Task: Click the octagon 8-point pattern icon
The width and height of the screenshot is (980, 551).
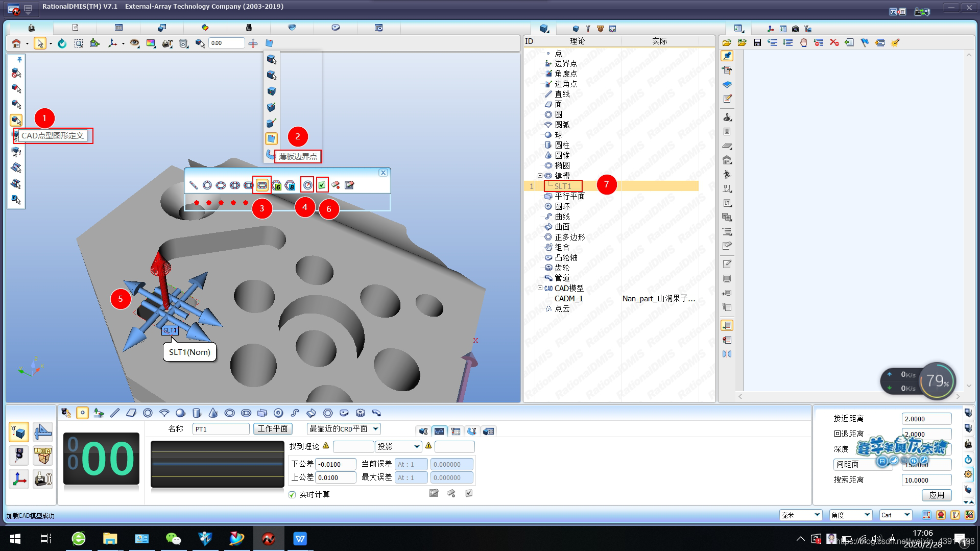Action: point(290,185)
